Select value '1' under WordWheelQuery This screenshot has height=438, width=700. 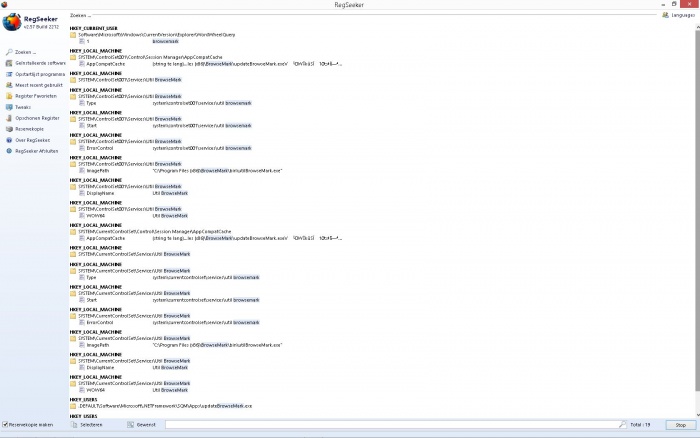point(88,42)
